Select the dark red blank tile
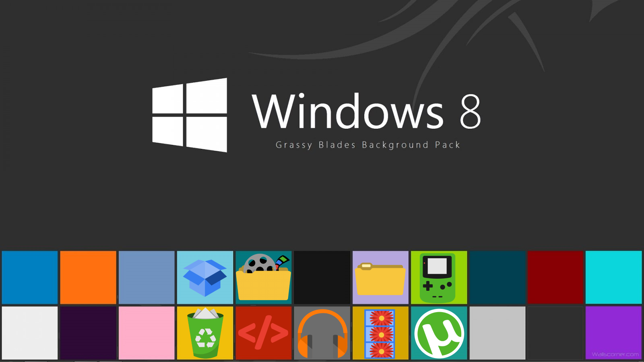 [x=555, y=278]
